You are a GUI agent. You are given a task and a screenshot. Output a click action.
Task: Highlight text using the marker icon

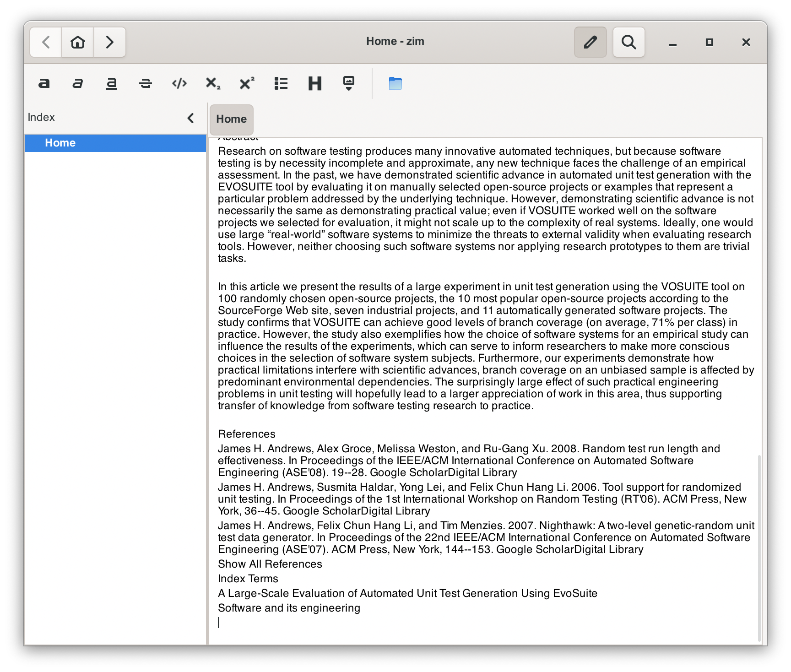348,83
